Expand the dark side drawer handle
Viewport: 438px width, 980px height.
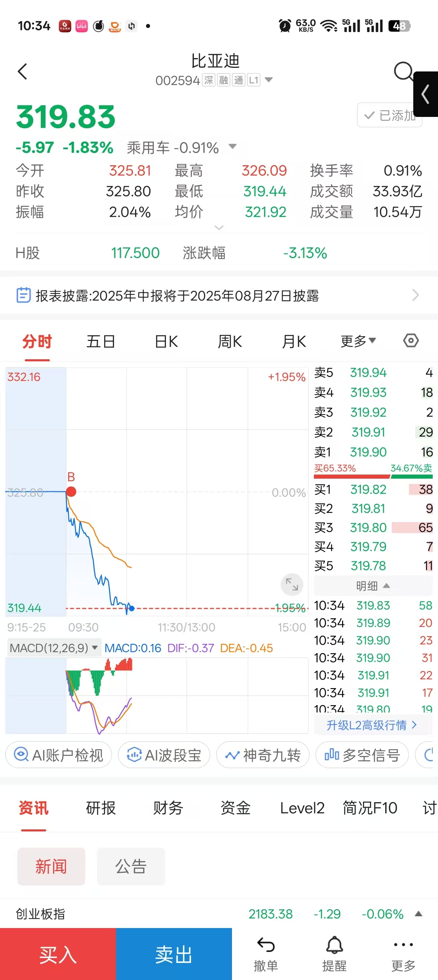[x=425, y=94]
